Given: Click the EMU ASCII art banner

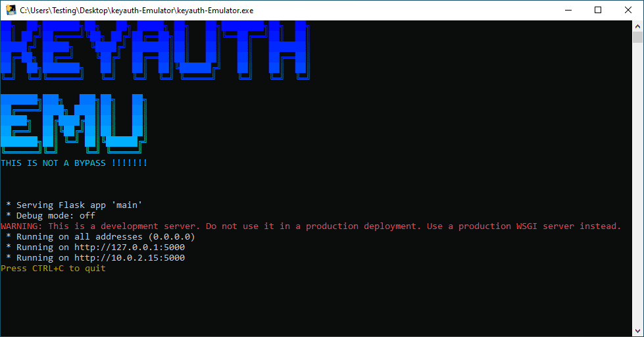Looking at the screenshot, I should click(x=74, y=123).
